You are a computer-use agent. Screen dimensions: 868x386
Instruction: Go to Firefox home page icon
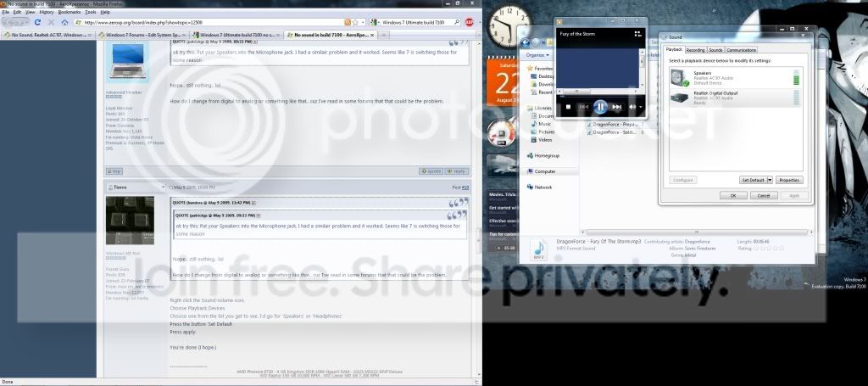click(x=64, y=22)
